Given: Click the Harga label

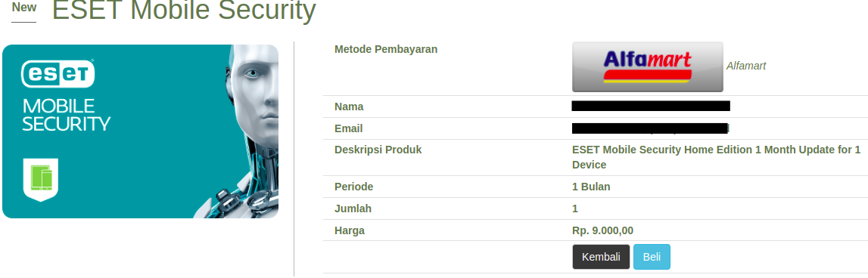Looking at the screenshot, I should pos(350,230).
